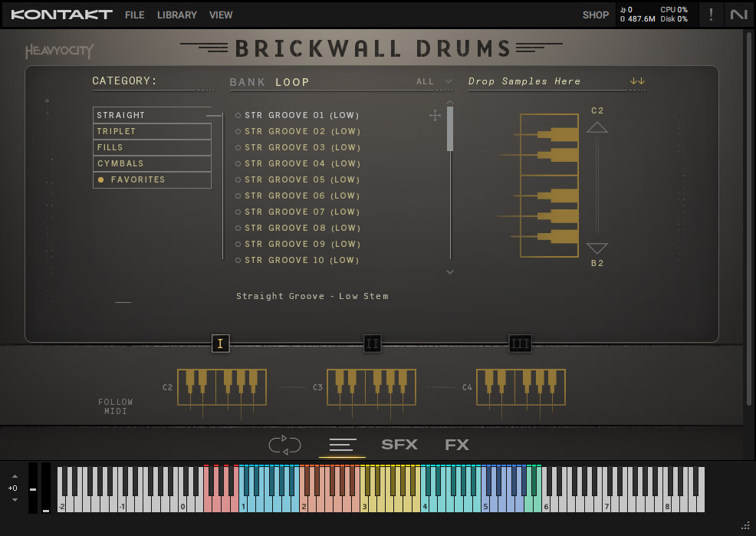The image size is (756, 536).
Task: Click the groove list up chevron
Action: 450,102
